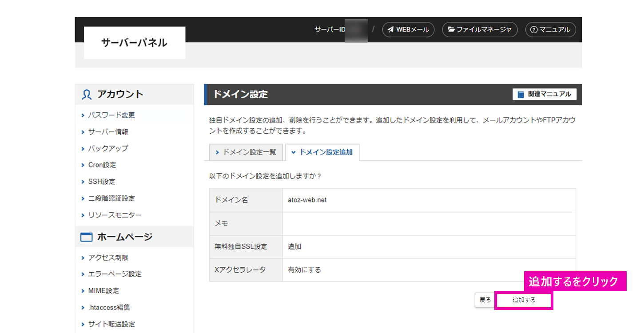Screen dimensions: 644x333
Task: Open MIME設定 in the sidebar
Action: tap(103, 291)
